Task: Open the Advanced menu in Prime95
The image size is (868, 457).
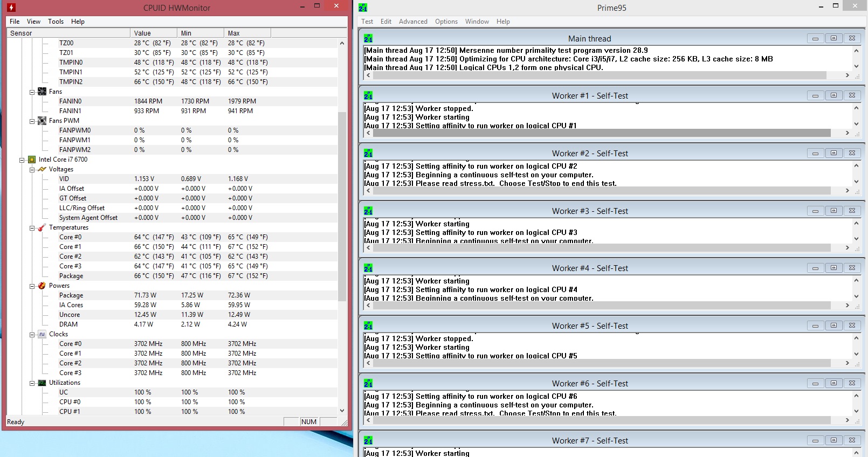Action: click(413, 22)
